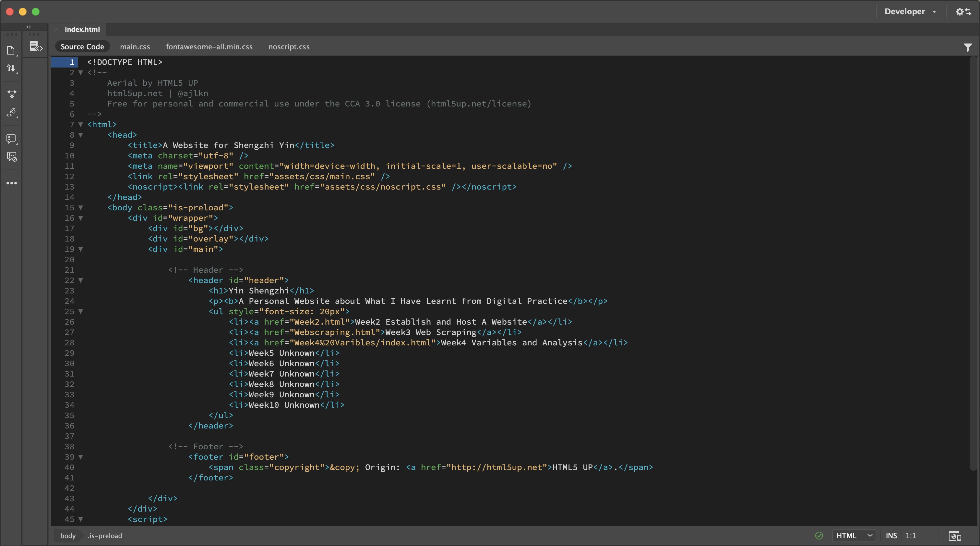Click the syntax validation green checkmark

[819, 535]
